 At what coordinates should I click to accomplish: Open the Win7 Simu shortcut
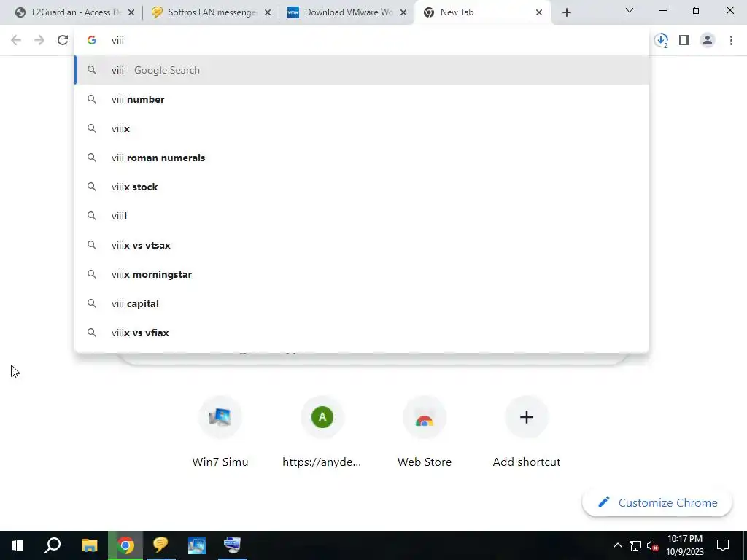tap(220, 432)
